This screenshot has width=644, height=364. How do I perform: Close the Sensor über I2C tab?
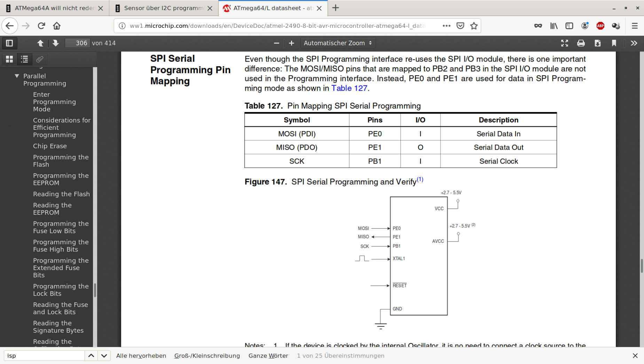pyautogui.click(x=210, y=8)
